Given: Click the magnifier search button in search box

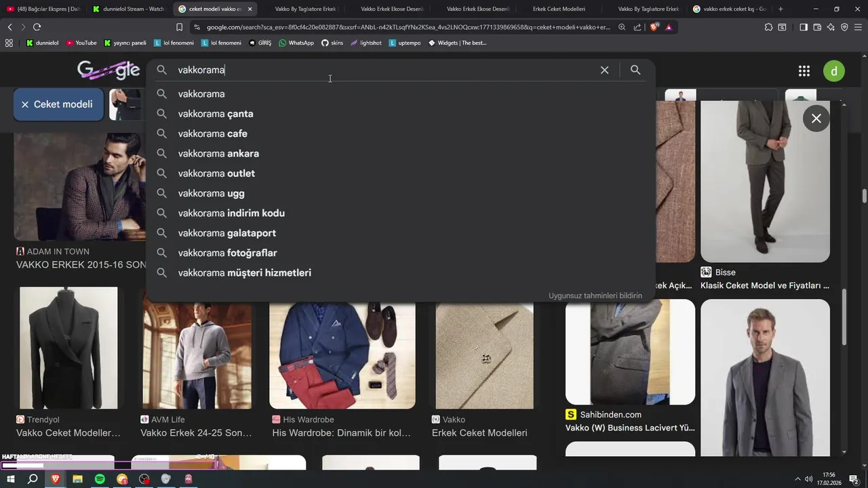Looking at the screenshot, I should 635,70.
